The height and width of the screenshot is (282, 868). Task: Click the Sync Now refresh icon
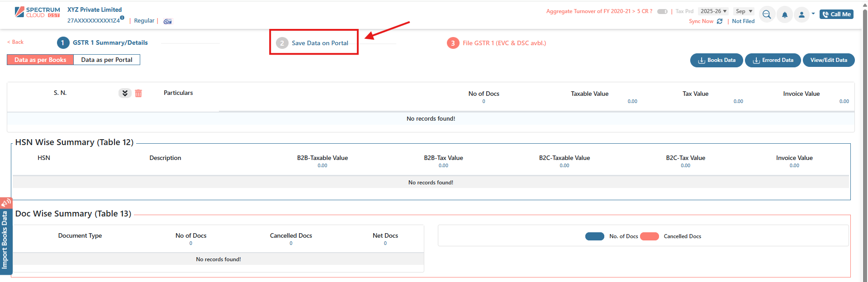point(720,21)
